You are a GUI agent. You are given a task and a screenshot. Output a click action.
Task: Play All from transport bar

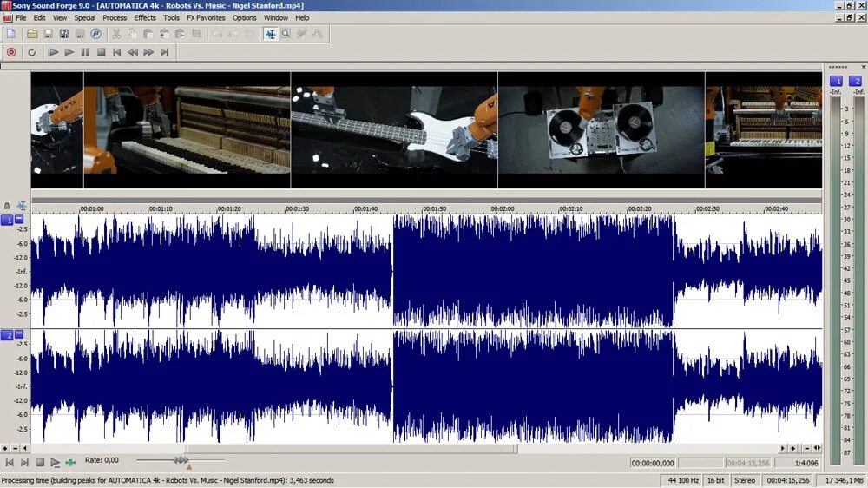point(53,52)
